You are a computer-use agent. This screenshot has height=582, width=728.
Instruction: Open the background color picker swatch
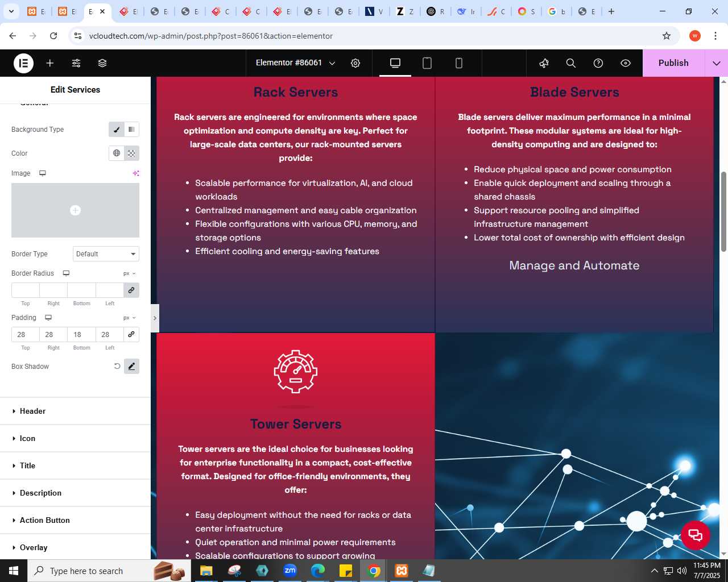(132, 153)
